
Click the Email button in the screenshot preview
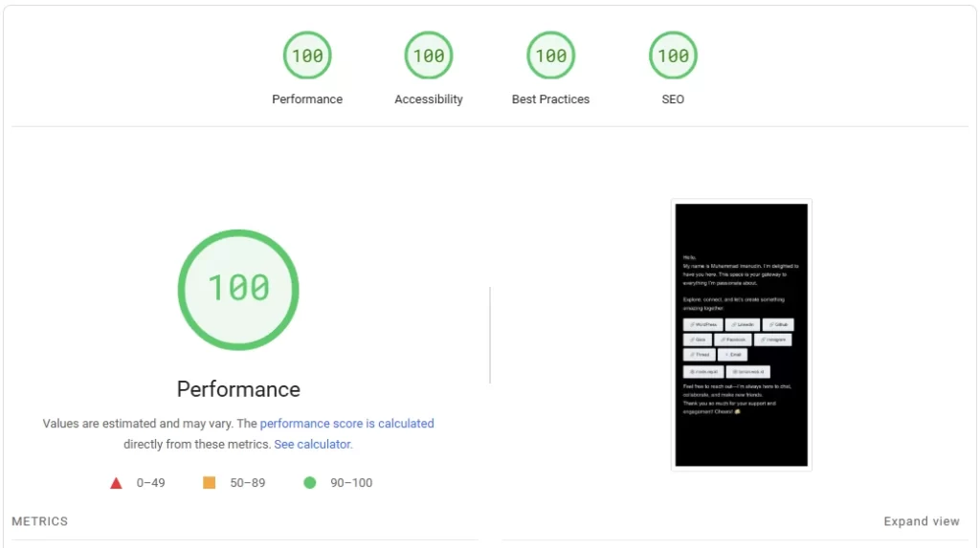[x=732, y=355]
